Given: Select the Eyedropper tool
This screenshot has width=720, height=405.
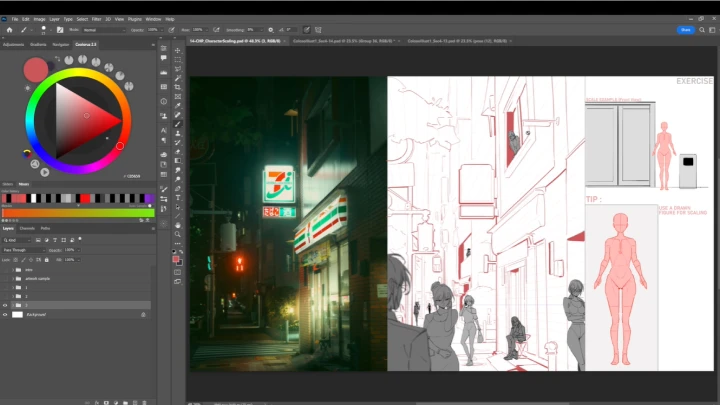Looking at the screenshot, I should click(x=178, y=106).
